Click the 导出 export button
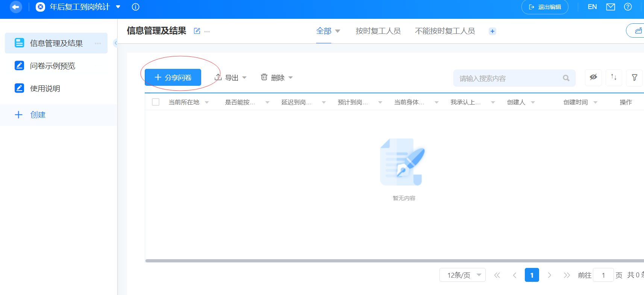Viewport: 644px width, 295px height. click(x=230, y=78)
